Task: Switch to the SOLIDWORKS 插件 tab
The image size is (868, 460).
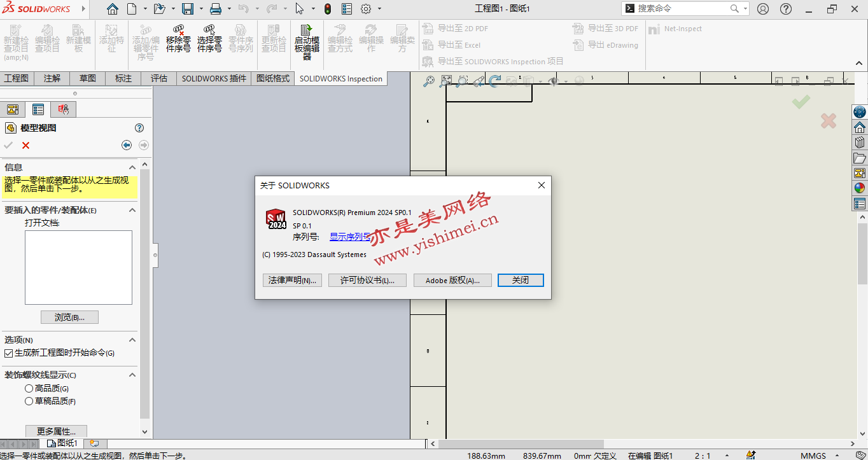Action: point(214,78)
